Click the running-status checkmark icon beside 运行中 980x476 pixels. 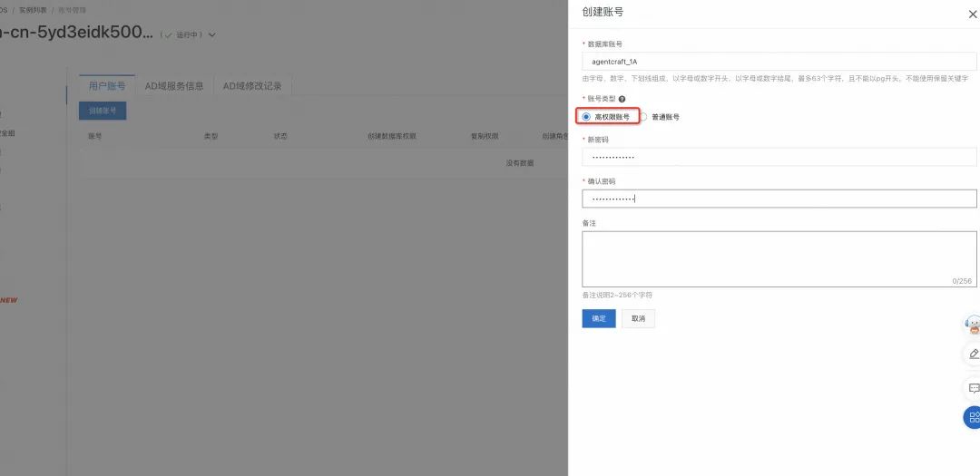tap(168, 35)
